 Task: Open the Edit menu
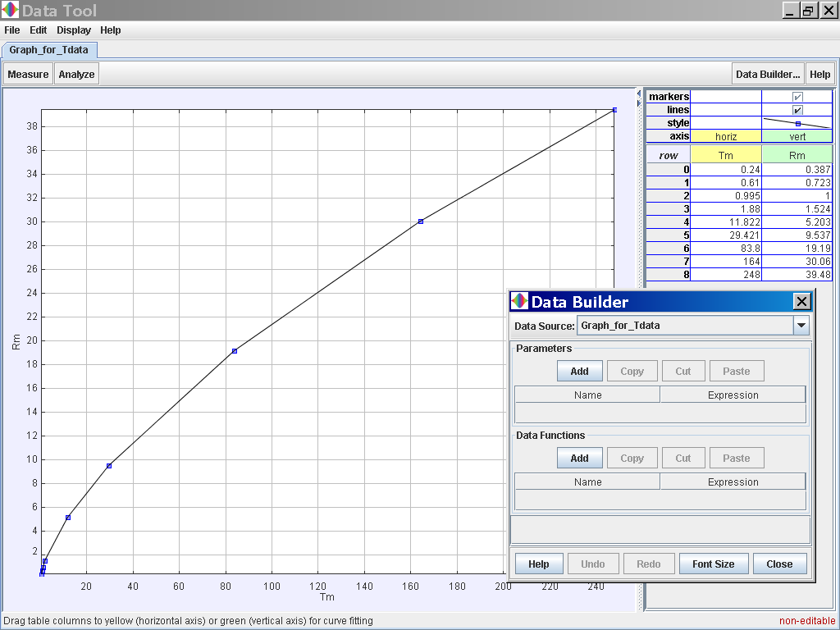coord(39,30)
